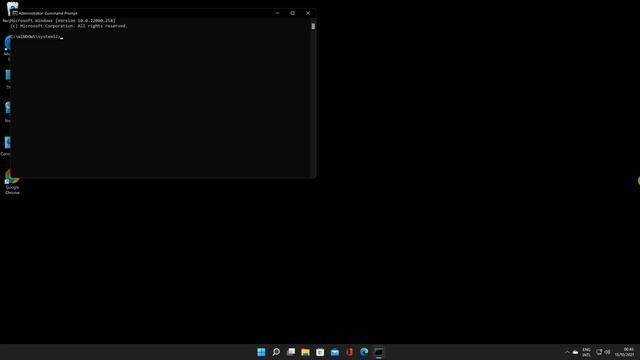Click the OneDrive cloud tray icon
Viewport: 640px width, 360px height.
576,352
